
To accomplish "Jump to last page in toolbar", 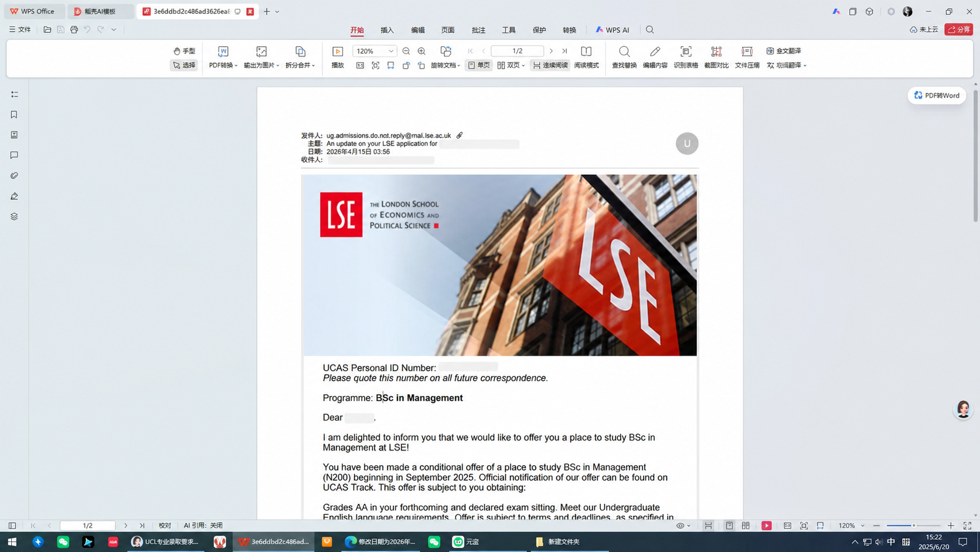I will (x=564, y=51).
